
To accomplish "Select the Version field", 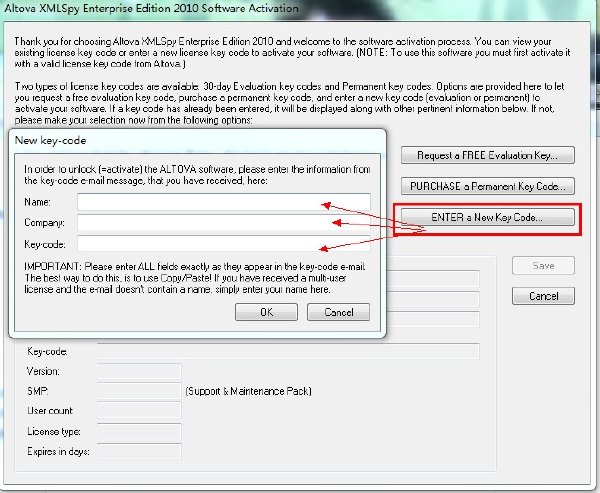I will pyautogui.click(x=139, y=371).
